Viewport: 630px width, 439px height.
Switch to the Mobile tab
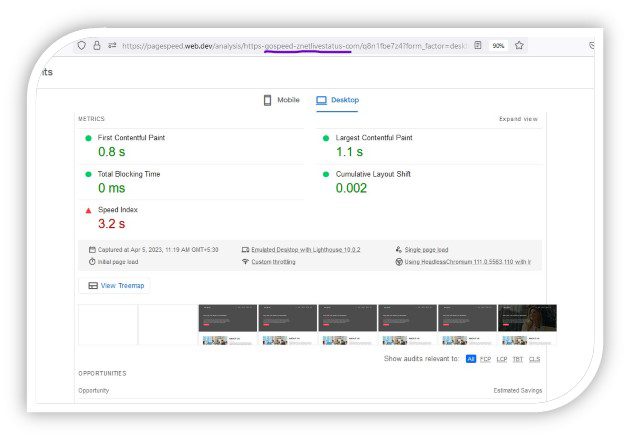(x=281, y=100)
